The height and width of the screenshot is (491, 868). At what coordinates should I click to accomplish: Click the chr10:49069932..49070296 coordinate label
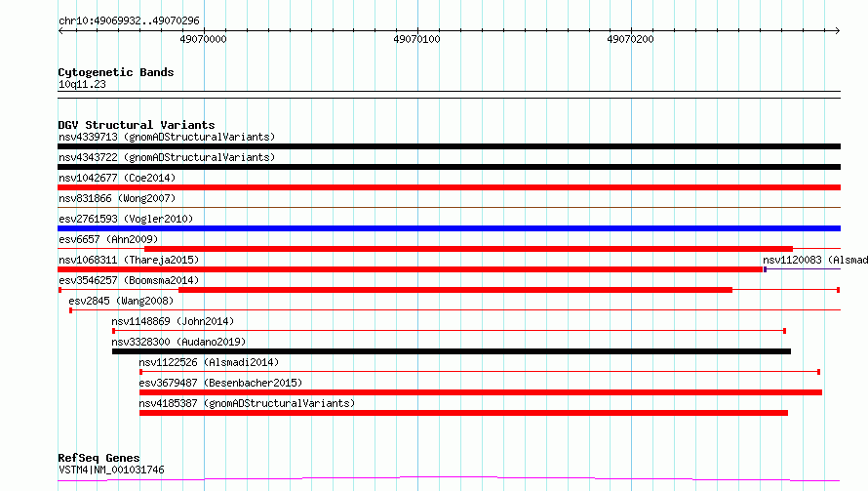[129, 20]
